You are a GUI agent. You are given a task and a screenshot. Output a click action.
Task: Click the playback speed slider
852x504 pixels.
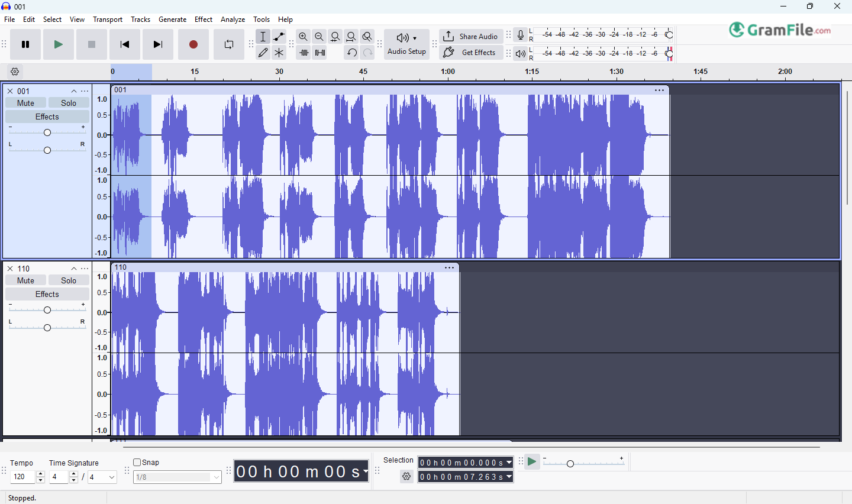[584, 463]
